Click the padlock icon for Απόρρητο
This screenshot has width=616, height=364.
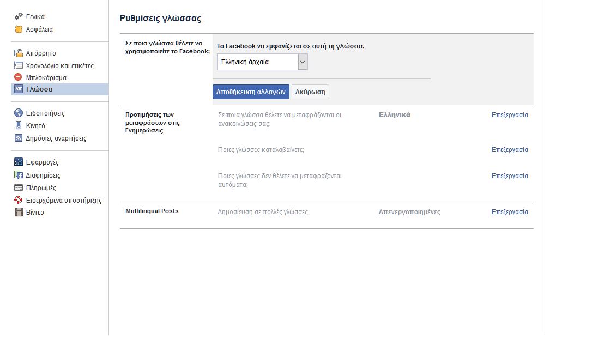point(19,53)
